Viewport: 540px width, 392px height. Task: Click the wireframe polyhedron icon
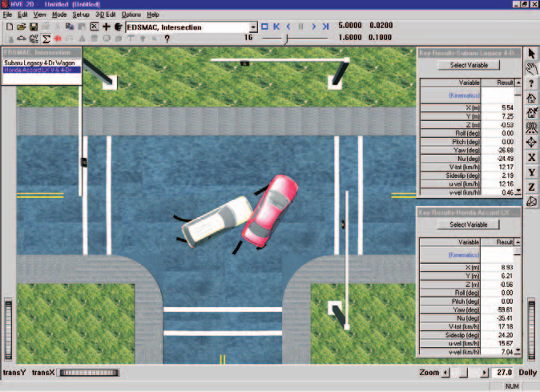531,201
